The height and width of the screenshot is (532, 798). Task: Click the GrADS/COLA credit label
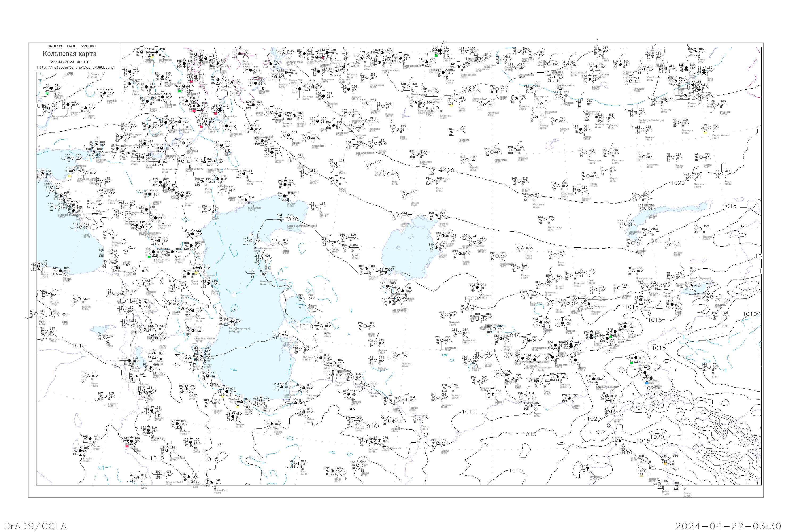pos(35,526)
